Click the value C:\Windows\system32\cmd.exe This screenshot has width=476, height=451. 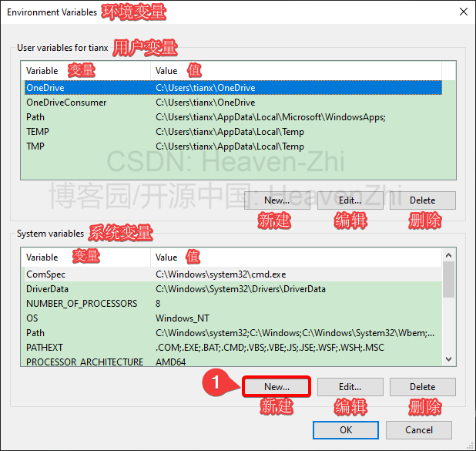[x=221, y=274]
